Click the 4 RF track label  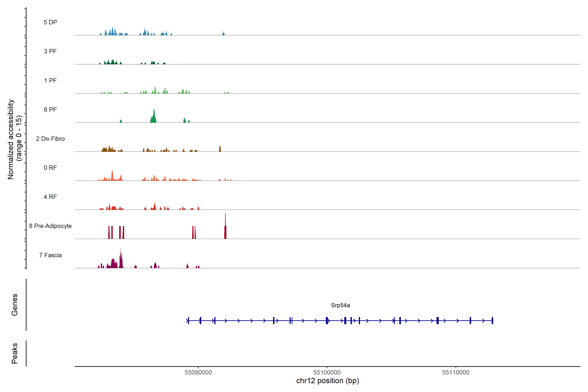50,197
